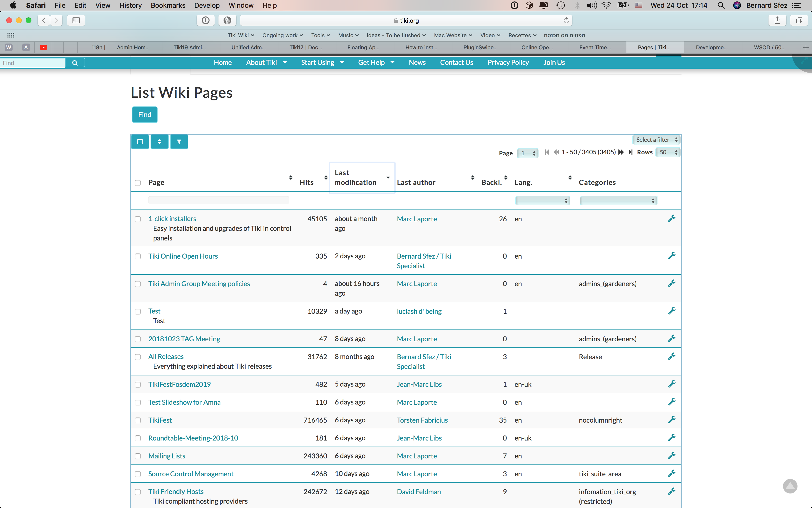Click the sort toggle toolbar button
812x508 pixels.
tap(159, 142)
